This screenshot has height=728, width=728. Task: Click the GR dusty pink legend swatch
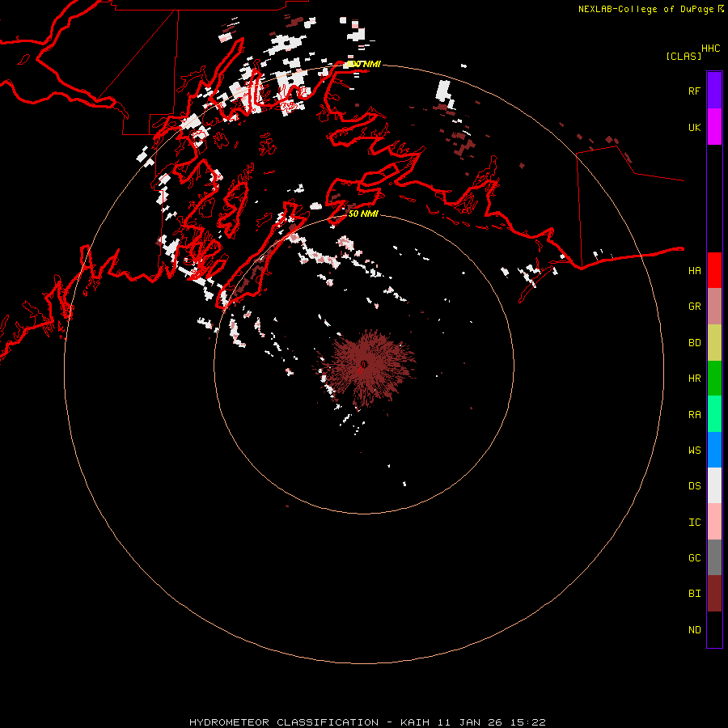coord(714,307)
